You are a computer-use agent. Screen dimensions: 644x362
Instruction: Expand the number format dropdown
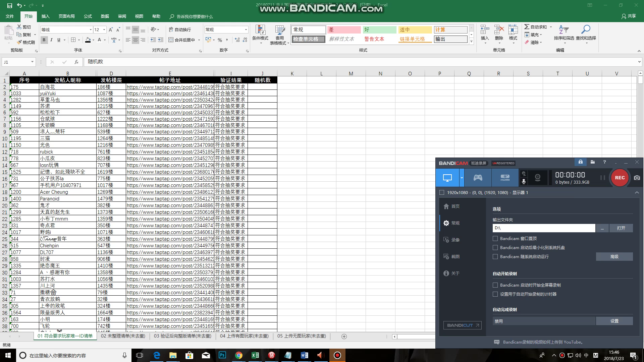tap(246, 30)
